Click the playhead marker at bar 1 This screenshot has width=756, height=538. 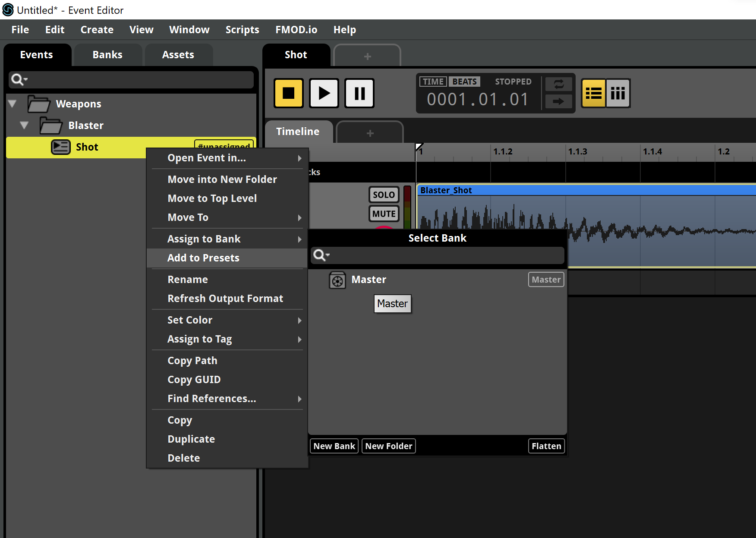419,148
